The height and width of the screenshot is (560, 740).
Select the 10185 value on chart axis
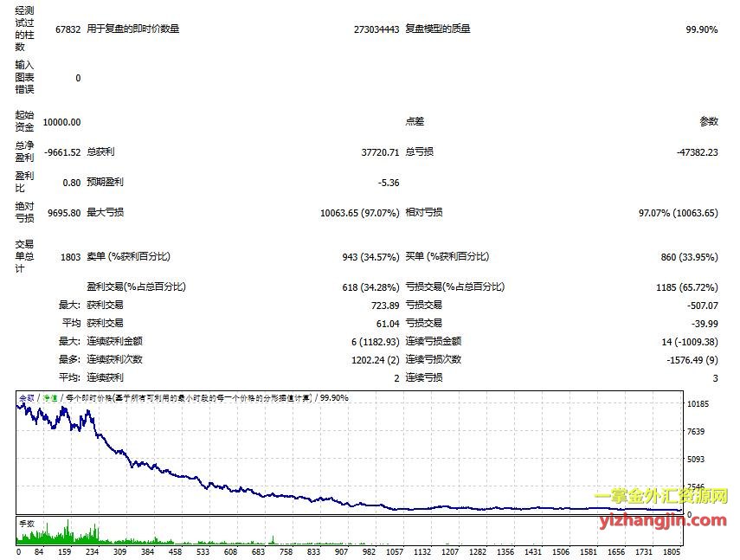[x=697, y=404]
